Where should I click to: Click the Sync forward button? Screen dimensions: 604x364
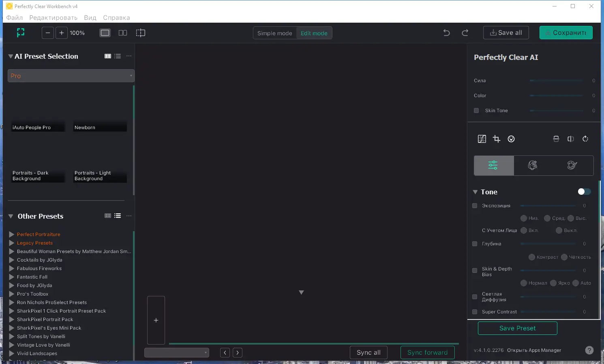tap(427, 352)
